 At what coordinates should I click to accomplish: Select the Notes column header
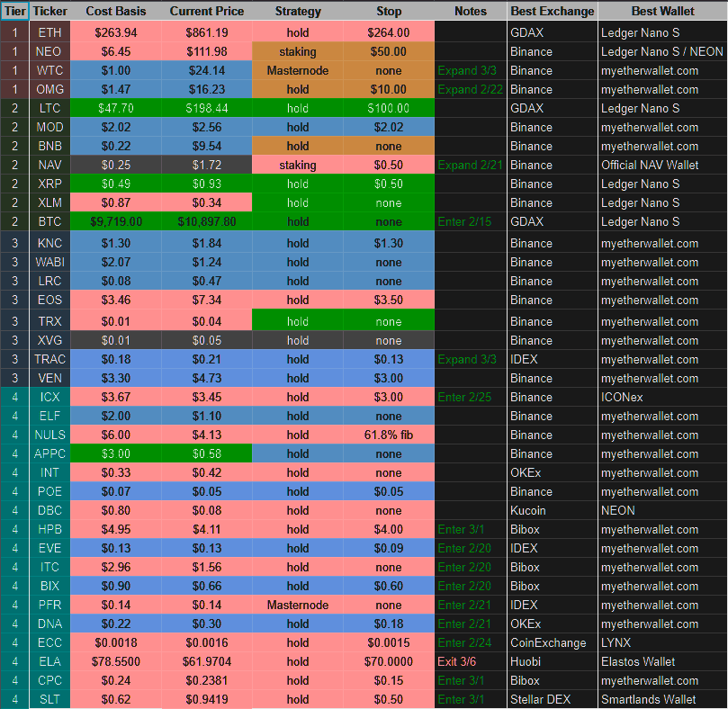point(471,11)
